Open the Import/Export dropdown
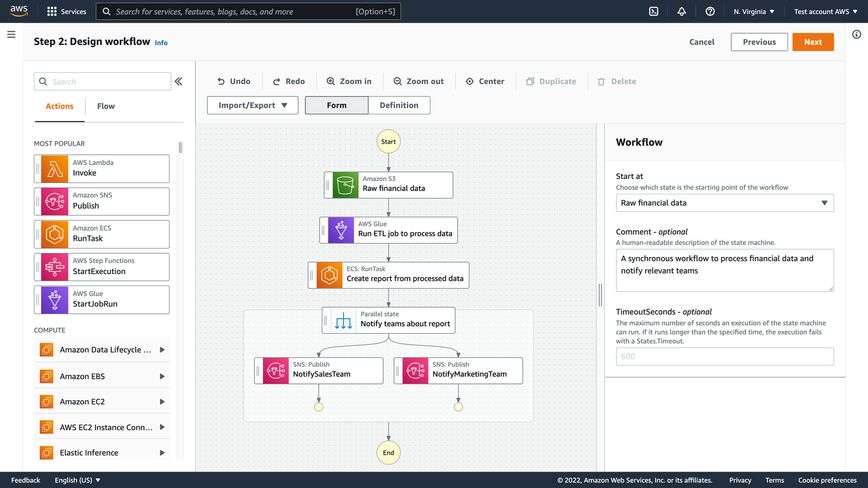The image size is (868, 488). [x=252, y=105]
